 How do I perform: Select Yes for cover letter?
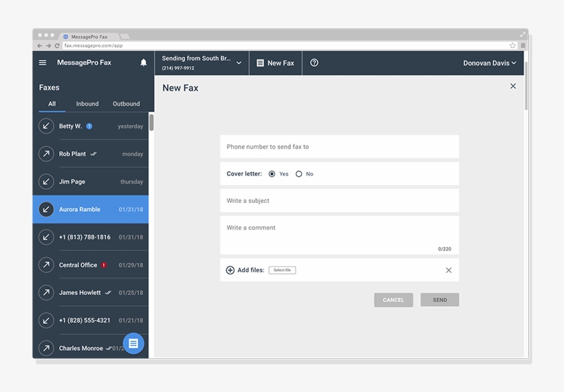click(x=272, y=174)
